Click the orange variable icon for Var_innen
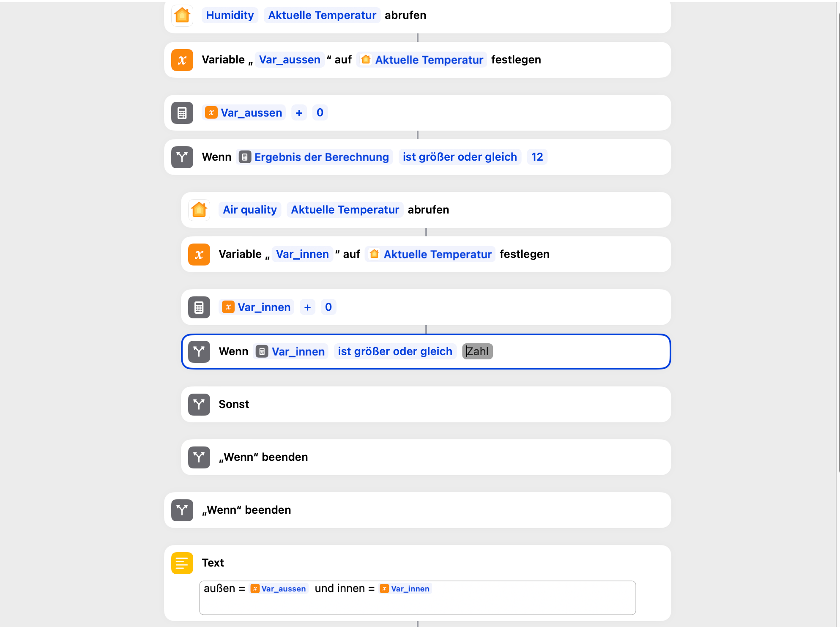The image size is (840, 627). pyautogui.click(x=199, y=255)
